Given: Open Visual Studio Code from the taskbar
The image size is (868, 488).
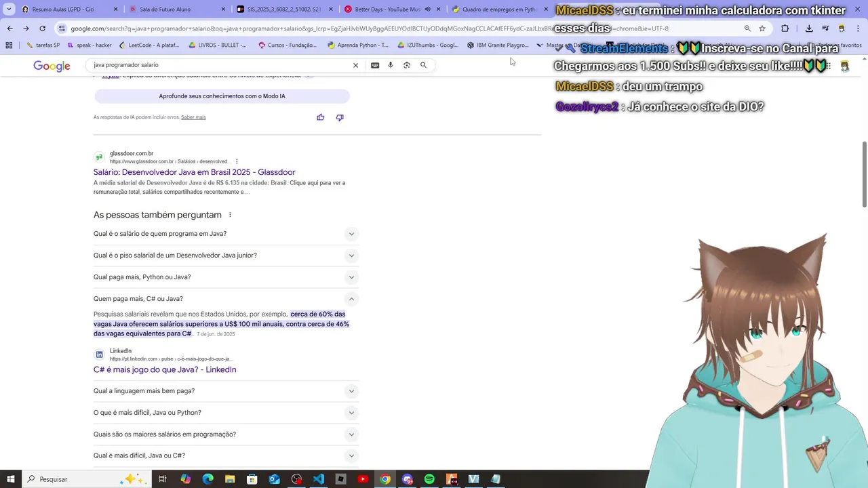Looking at the screenshot, I should pyautogui.click(x=319, y=479).
